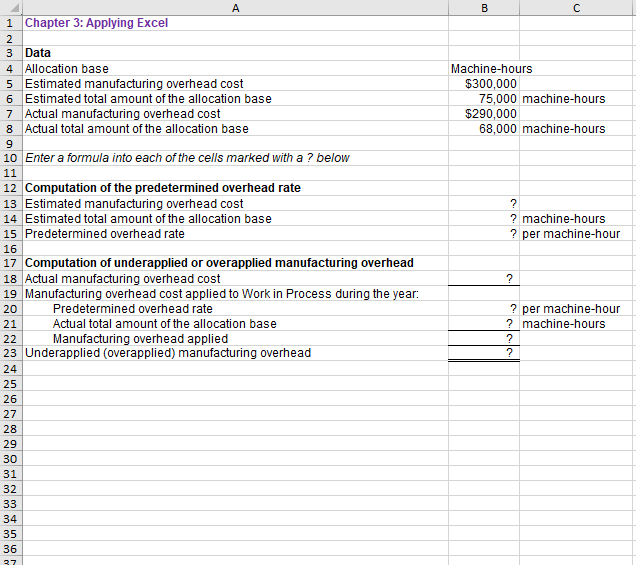636x565 pixels.
Task: Select row 24 header
Action: 10,368
